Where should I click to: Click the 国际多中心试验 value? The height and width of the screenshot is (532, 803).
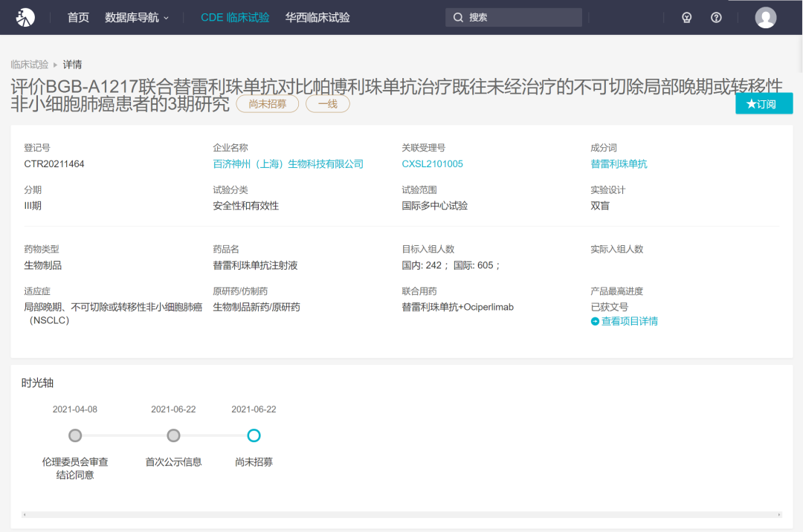pyautogui.click(x=435, y=206)
